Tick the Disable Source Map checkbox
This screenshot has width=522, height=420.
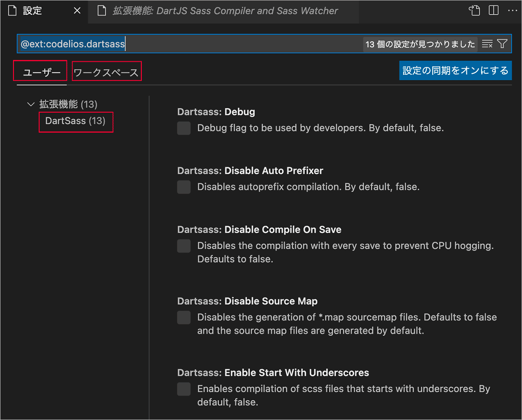(184, 317)
